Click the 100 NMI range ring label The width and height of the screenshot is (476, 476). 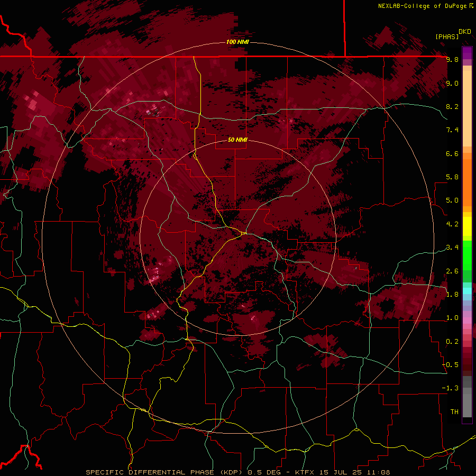tap(237, 42)
